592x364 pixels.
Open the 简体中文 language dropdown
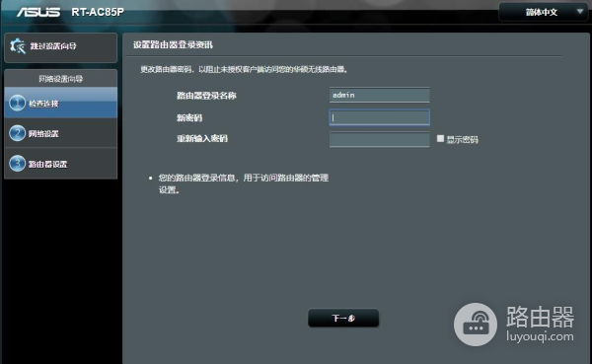pos(543,12)
